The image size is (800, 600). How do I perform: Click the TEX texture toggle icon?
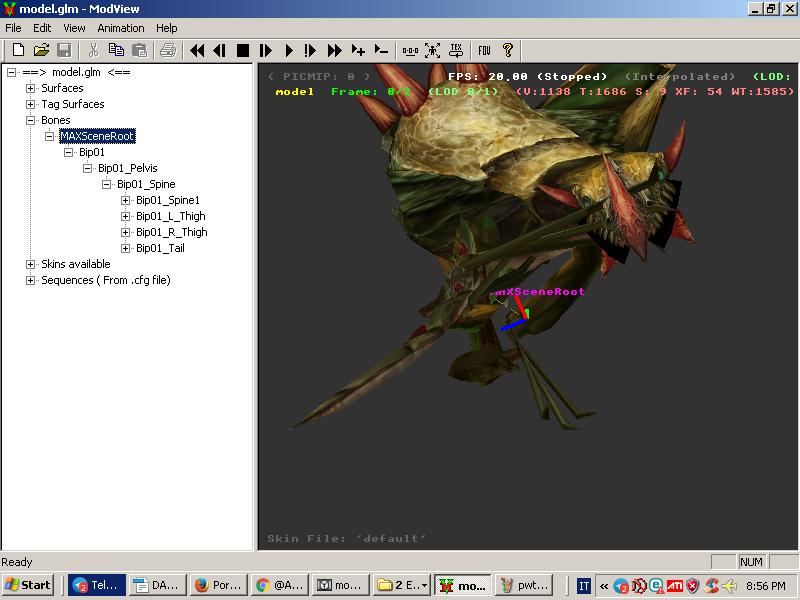click(456, 50)
